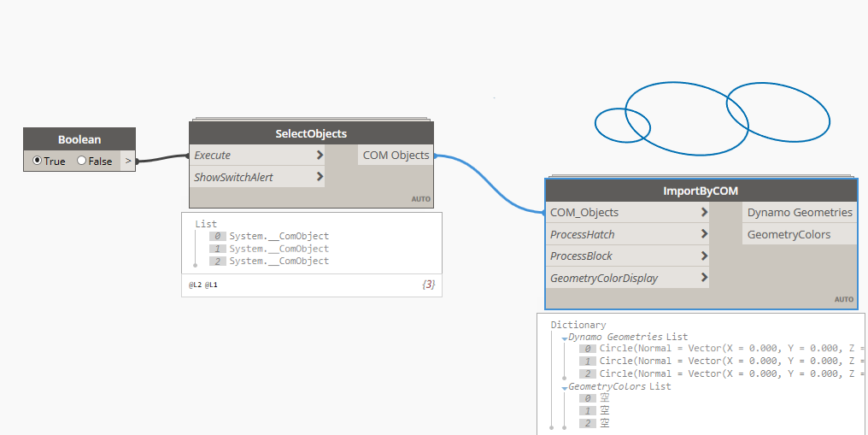Select index 1 System.__ComObject row
Viewport: 868px width, 435px height.
tap(269, 249)
